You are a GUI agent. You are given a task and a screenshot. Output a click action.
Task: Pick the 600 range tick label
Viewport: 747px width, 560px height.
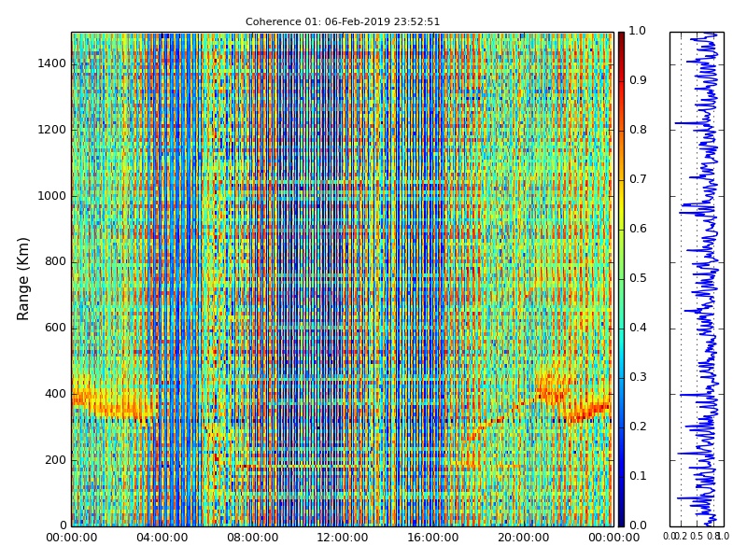[x=55, y=329]
